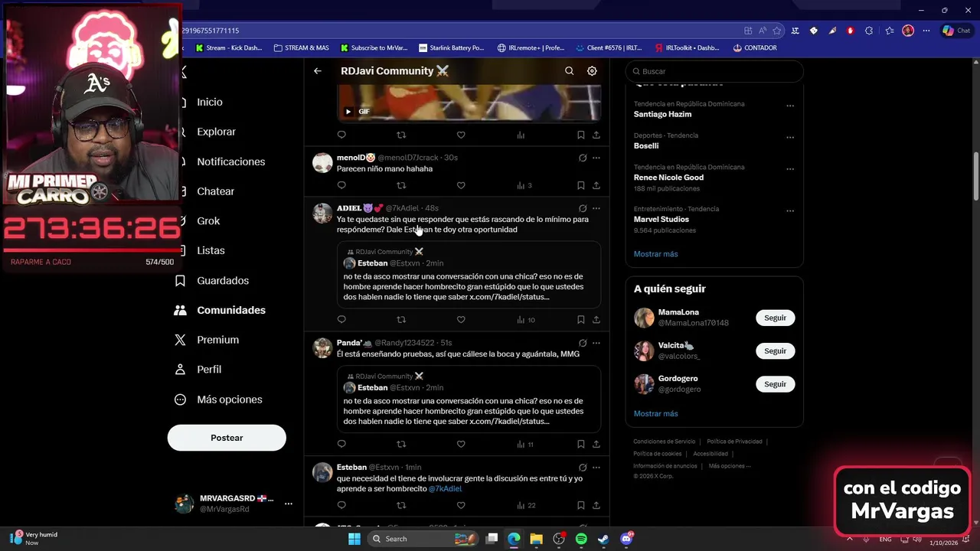Screen dimensions: 980x551
Task: Share Panda's tweet
Action: click(x=596, y=444)
